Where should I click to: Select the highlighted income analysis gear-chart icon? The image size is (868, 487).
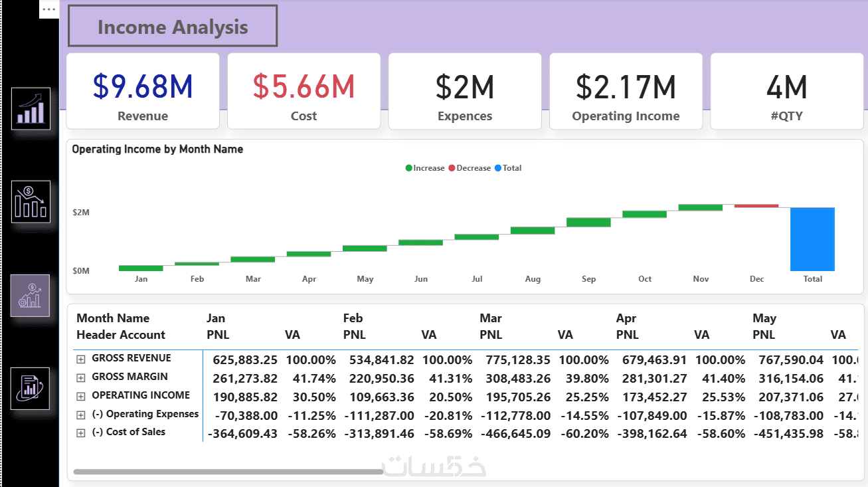31,295
